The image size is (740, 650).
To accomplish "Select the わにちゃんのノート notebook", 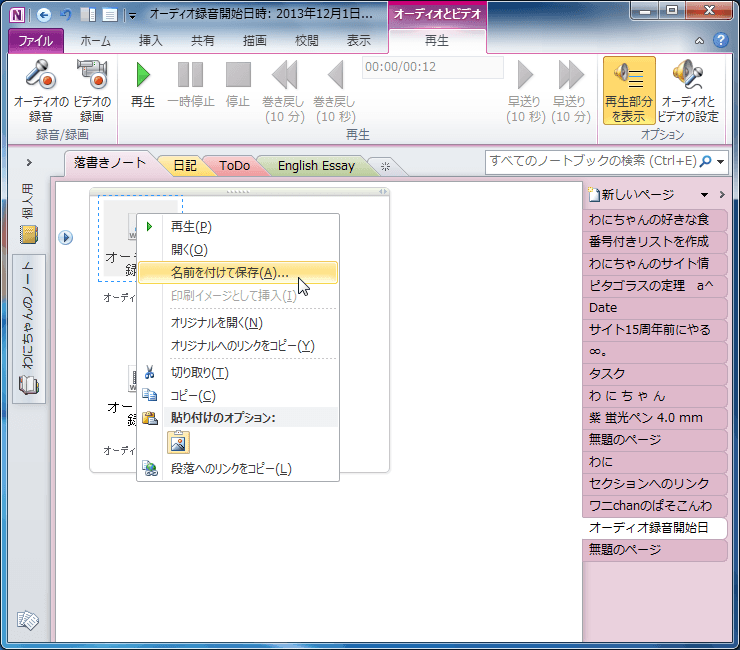I will pyautogui.click(x=28, y=329).
